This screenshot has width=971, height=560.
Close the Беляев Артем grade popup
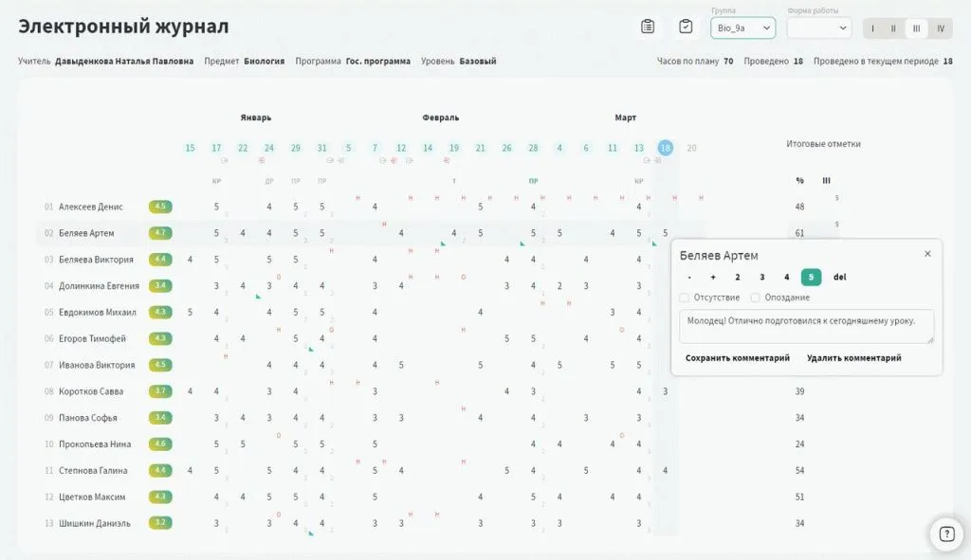coord(927,254)
